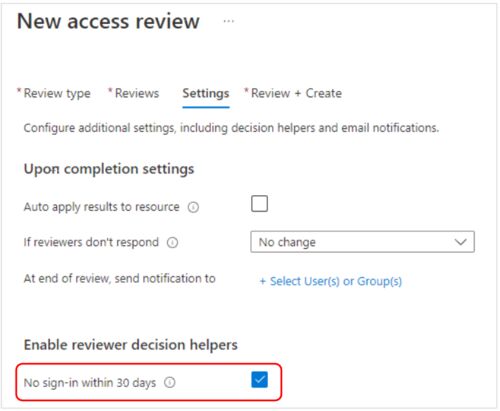The height and width of the screenshot is (411, 500).
Task: Show info tooltip for No sign-in within 30 days
Action: click(x=170, y=382)
